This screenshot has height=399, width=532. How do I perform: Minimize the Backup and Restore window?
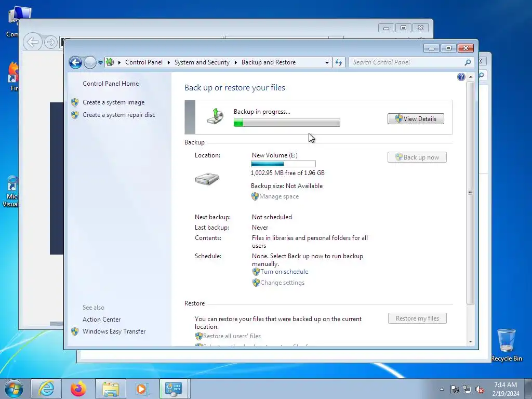tap(431, 48)
